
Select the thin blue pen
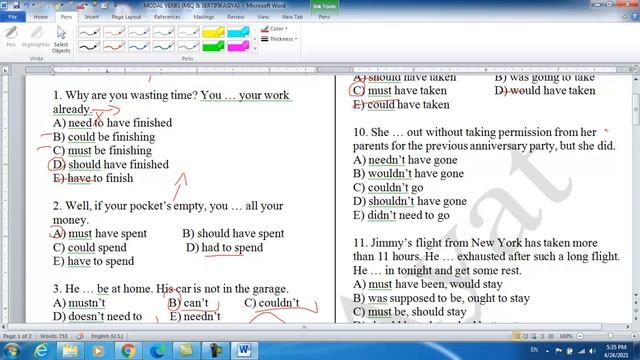point(139,32)
